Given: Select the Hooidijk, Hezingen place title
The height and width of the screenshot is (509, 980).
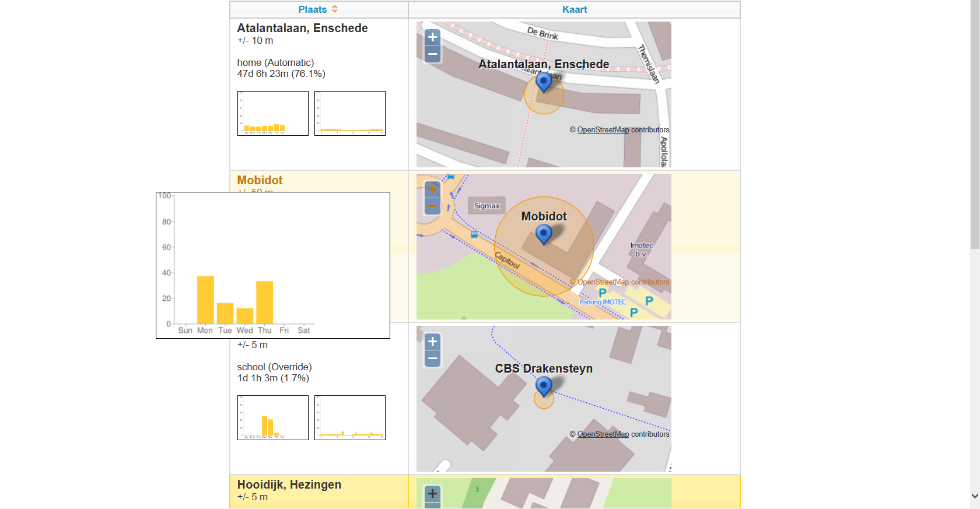Looking at the screenshot, I should tap(289, 485).
